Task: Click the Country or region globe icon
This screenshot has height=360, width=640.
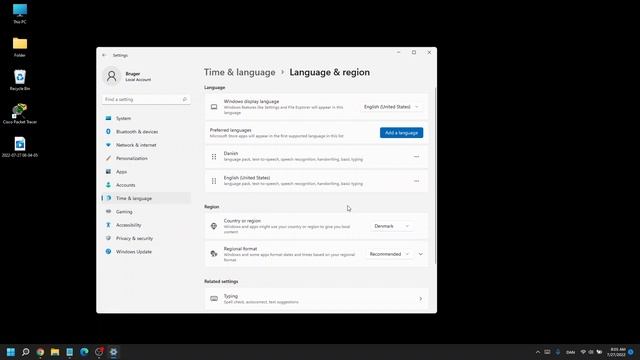Action: 214,226
